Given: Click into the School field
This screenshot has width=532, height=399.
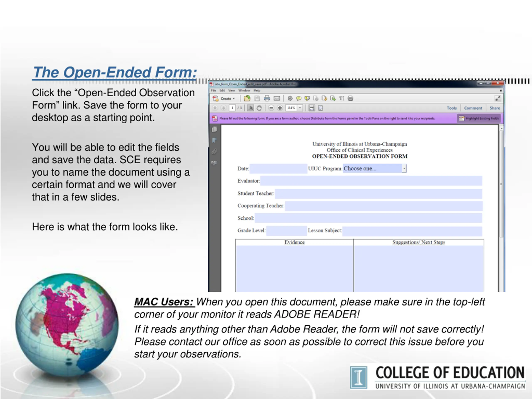Looking at the screenshot, I should [368, 218].
